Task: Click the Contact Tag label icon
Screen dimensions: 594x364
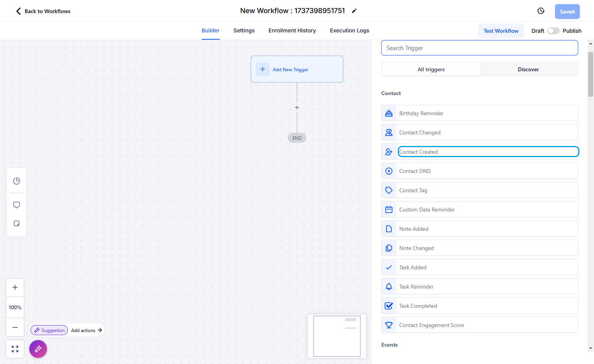Action: [x=389, y=190]
